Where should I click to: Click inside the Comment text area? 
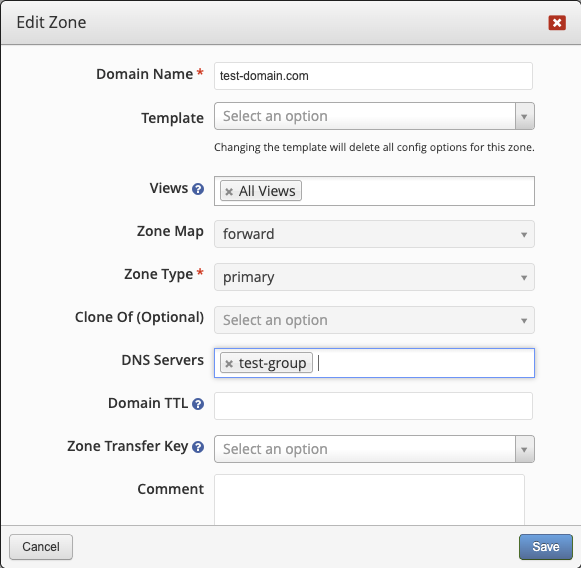point(369,499)
